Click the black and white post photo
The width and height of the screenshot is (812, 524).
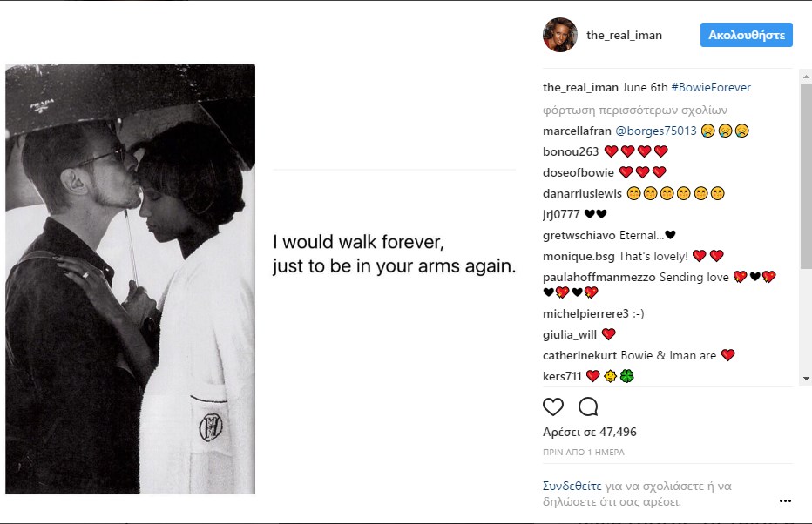click(131, 279)
